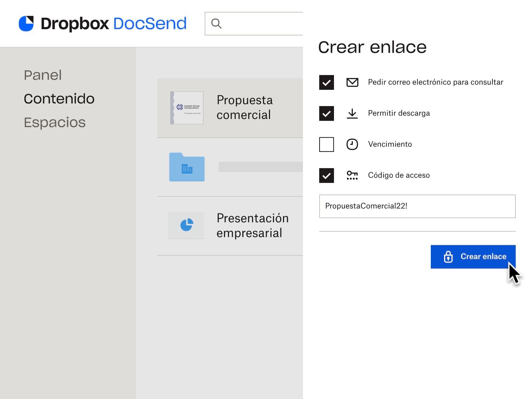The image size is (532, 399).
Task: Click the pie chart presentation icon
Action: 187,225
